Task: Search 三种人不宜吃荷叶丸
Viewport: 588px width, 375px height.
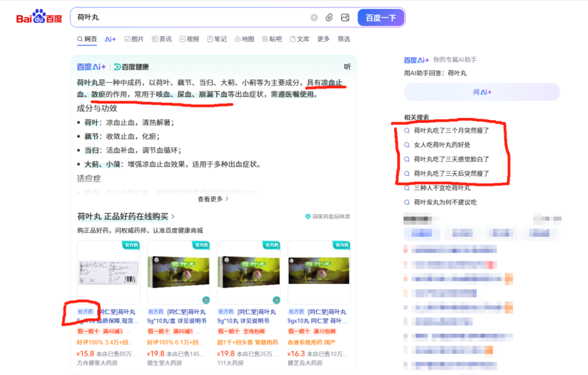Action: tap(442, 188)
